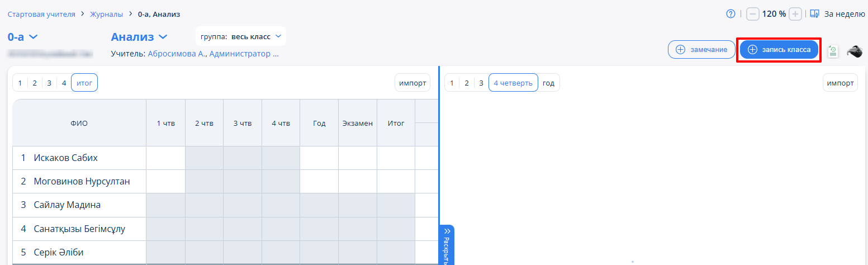
Task: Click the замечание button
Action: pyautogui.click(x=700, y=49)
